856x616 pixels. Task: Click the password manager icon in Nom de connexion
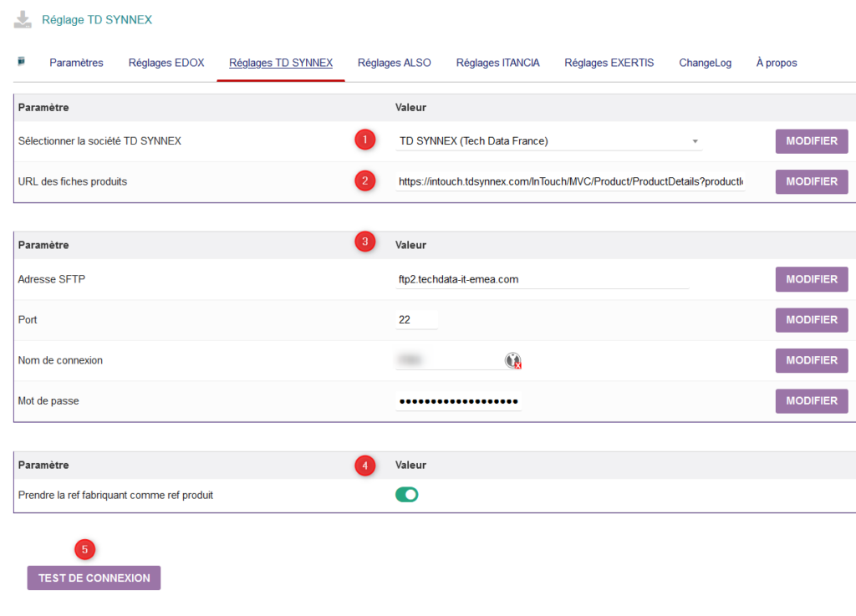coord(512,360)
